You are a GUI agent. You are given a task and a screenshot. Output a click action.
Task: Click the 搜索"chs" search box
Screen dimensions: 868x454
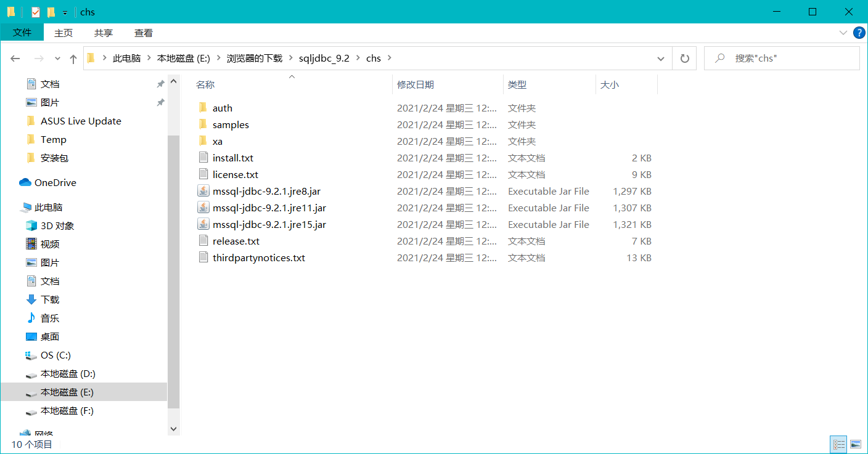(x=782, y=59)
